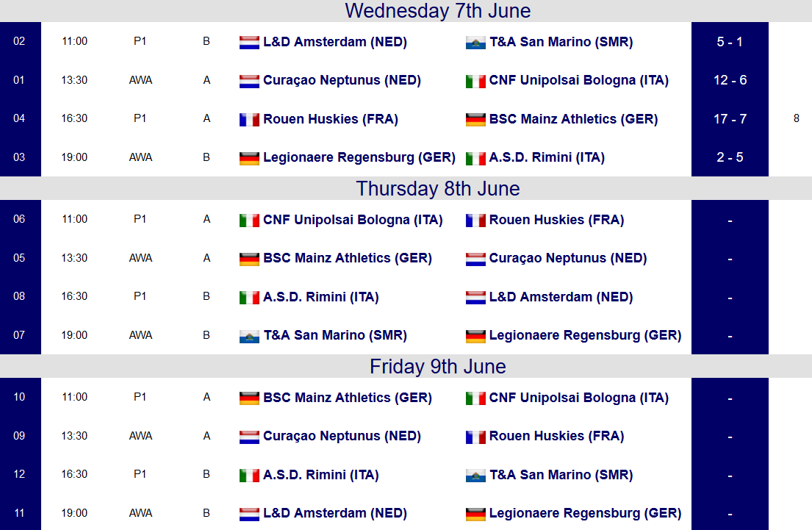Click the Netherlands flag beside Curaçao Neptunus in game 09

point(249,437)
